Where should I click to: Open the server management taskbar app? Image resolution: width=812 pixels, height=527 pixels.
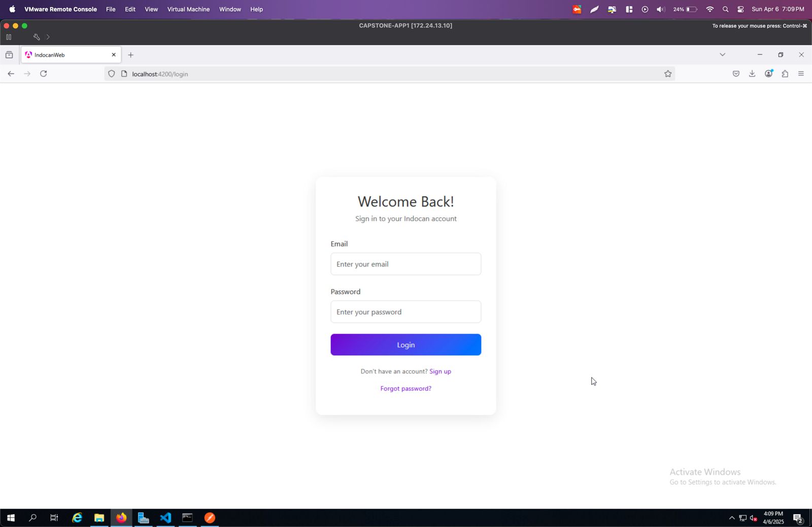(143, 518)
